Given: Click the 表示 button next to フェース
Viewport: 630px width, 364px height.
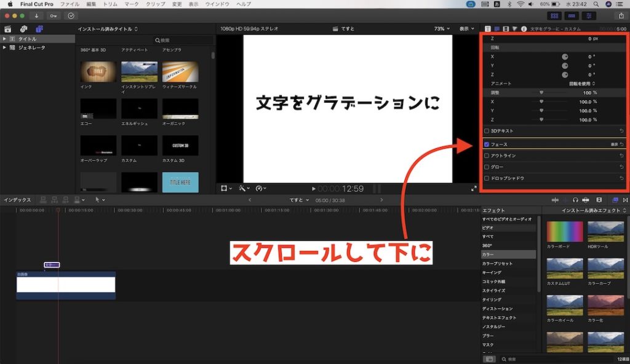Looking at the screenshot, I should 613,144.
